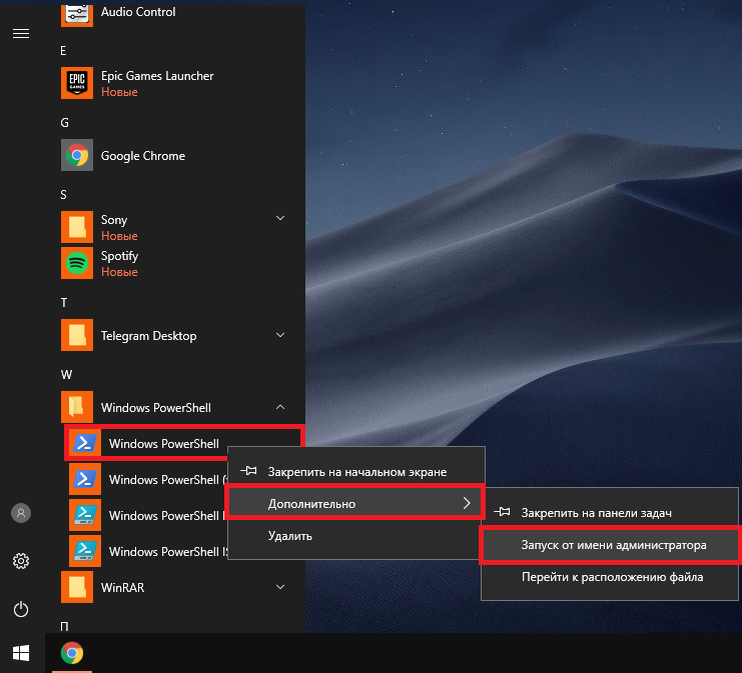The height and width of the screenshot is (673, 742).
Task: Choose Перейти к расположению файла
Action: tap(610, 577)
